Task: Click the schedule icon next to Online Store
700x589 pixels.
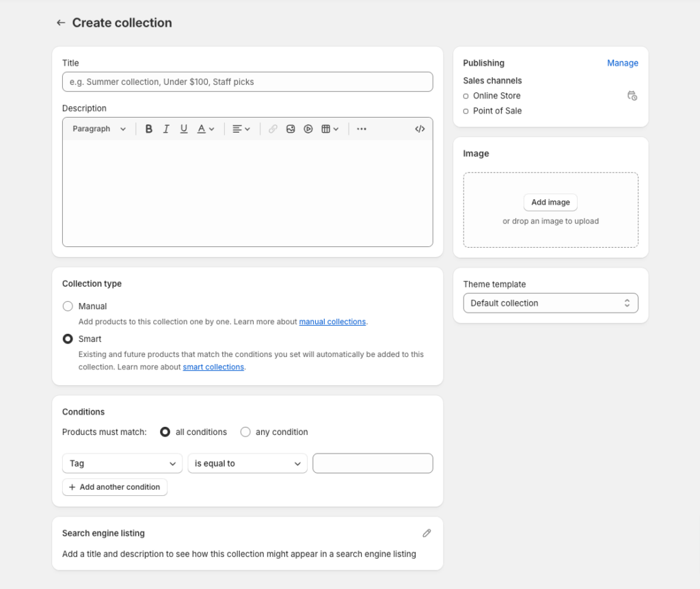Action: pyautogui.click(x=632, y=96)
